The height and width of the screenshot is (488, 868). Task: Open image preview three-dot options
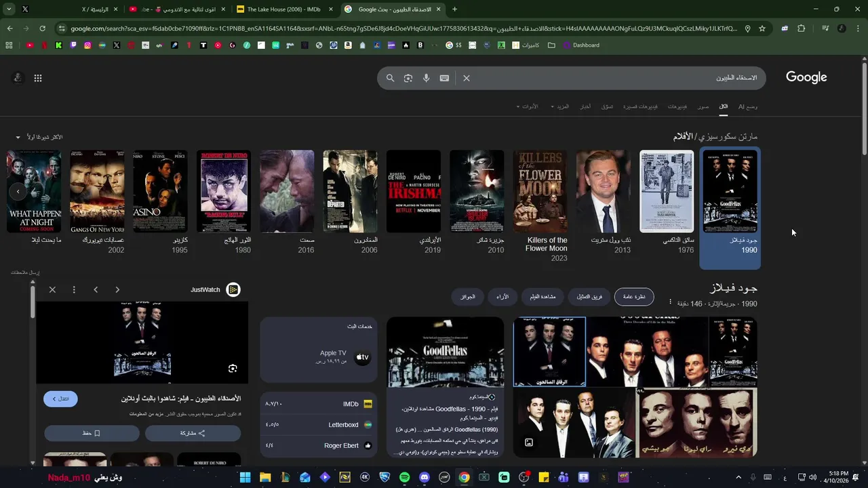(x=74, y=289)
